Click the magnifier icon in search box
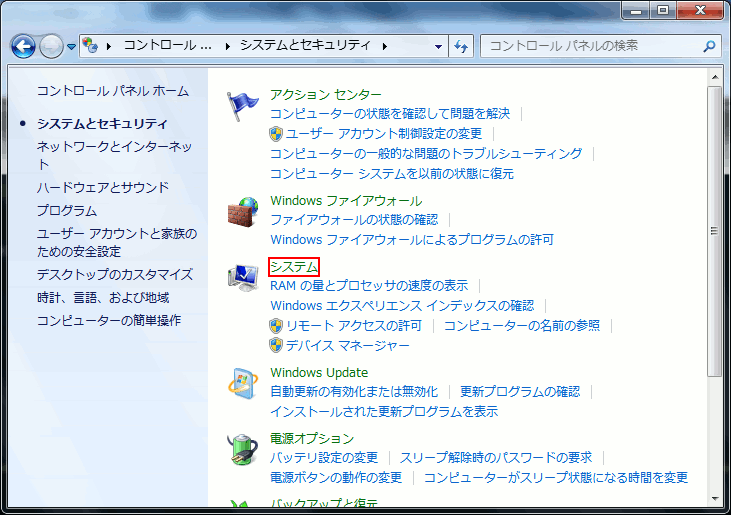The width and height of the screenshot is (731, 515). click(709, 46)
